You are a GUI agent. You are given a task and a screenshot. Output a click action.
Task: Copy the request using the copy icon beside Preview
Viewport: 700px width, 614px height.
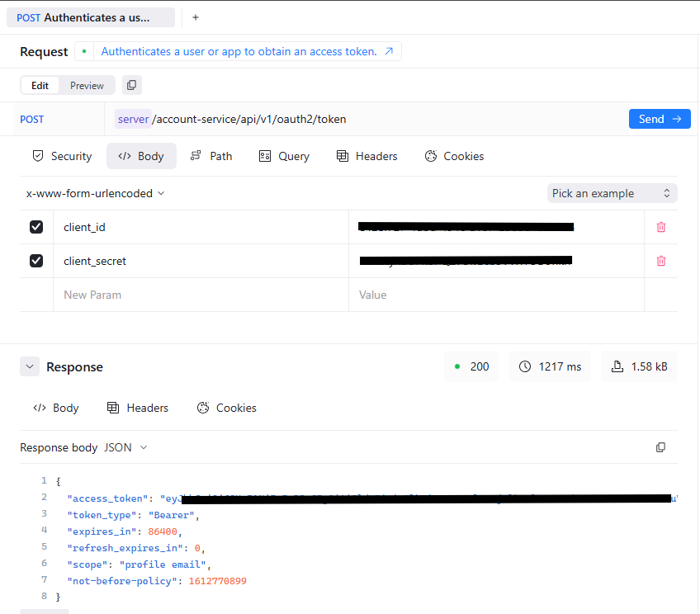pyautogui.click(x=132, y=85)
